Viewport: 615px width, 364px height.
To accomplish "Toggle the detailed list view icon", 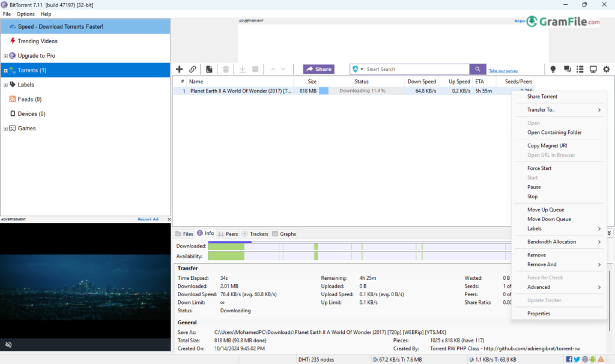I will click(580, 69).
